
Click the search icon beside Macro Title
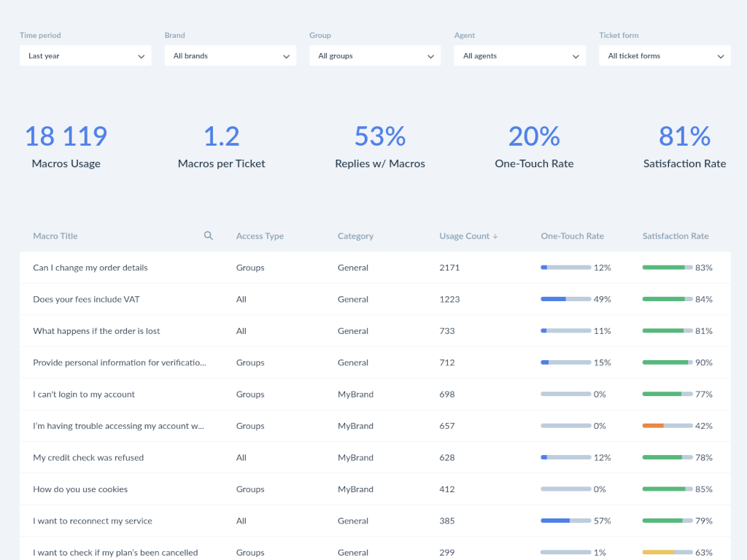[208, 236]
